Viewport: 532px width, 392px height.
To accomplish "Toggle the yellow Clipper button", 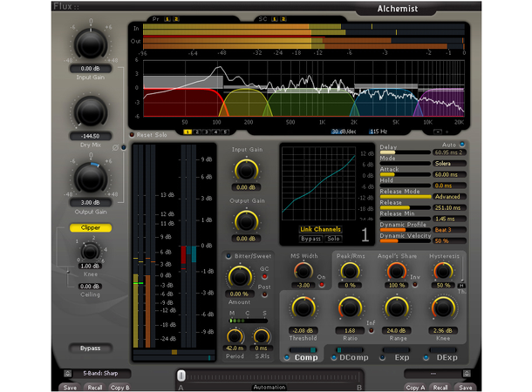I will click(91, 227).
